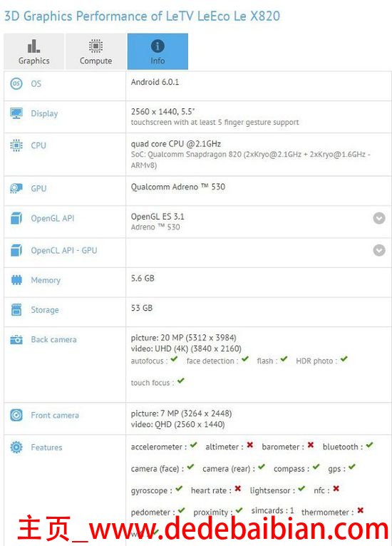
Task: Click the GPU graphics card icon
Action: 16,188
